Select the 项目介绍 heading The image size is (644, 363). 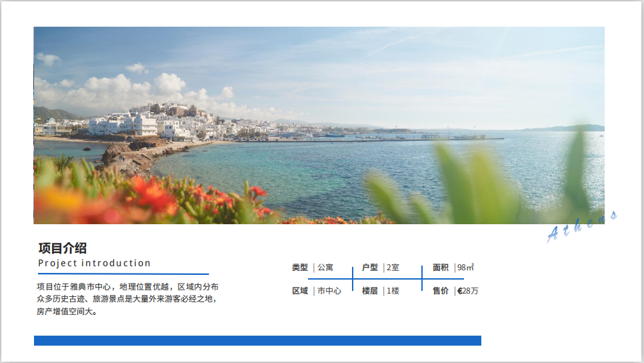click(x=63, y=248)
